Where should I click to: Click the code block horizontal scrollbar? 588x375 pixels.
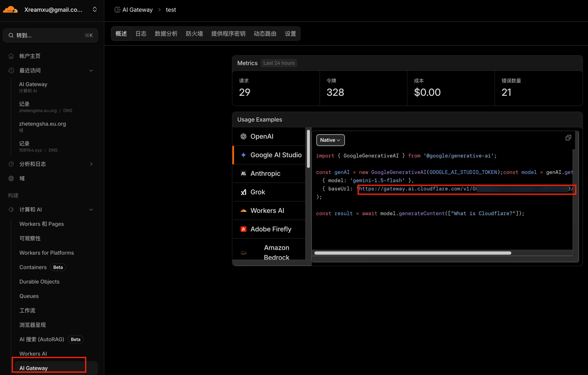coord(413,253)
